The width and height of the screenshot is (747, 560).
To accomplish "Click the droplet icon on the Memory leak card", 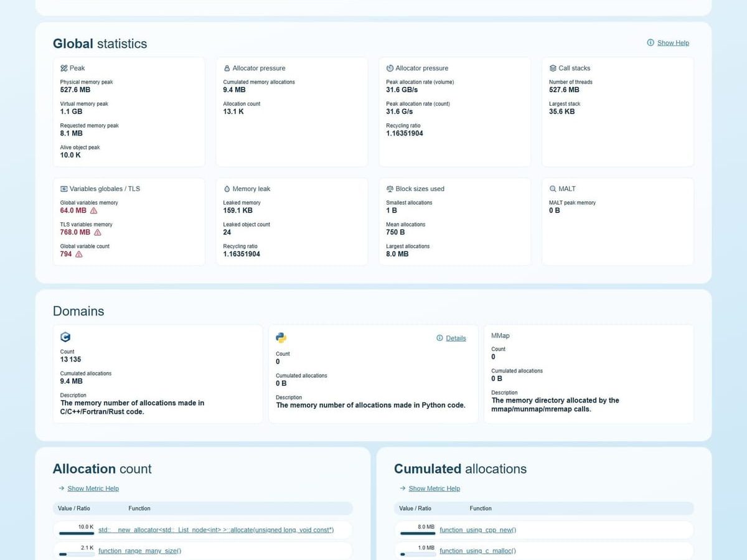I will [227, 189].
